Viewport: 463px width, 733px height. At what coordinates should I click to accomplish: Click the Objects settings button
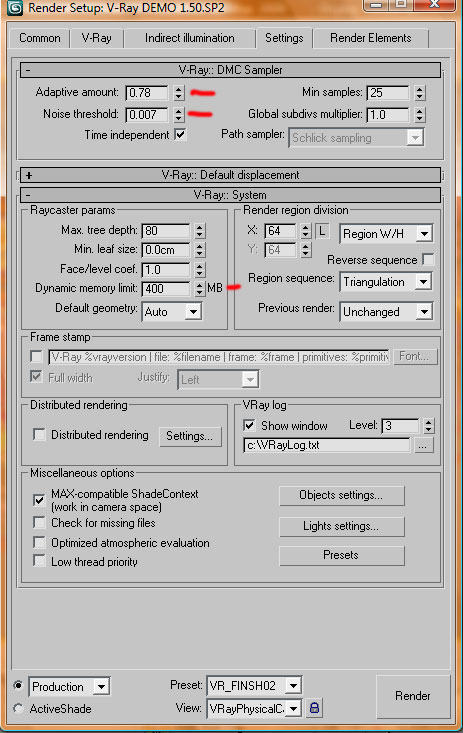tap(341, 495)
